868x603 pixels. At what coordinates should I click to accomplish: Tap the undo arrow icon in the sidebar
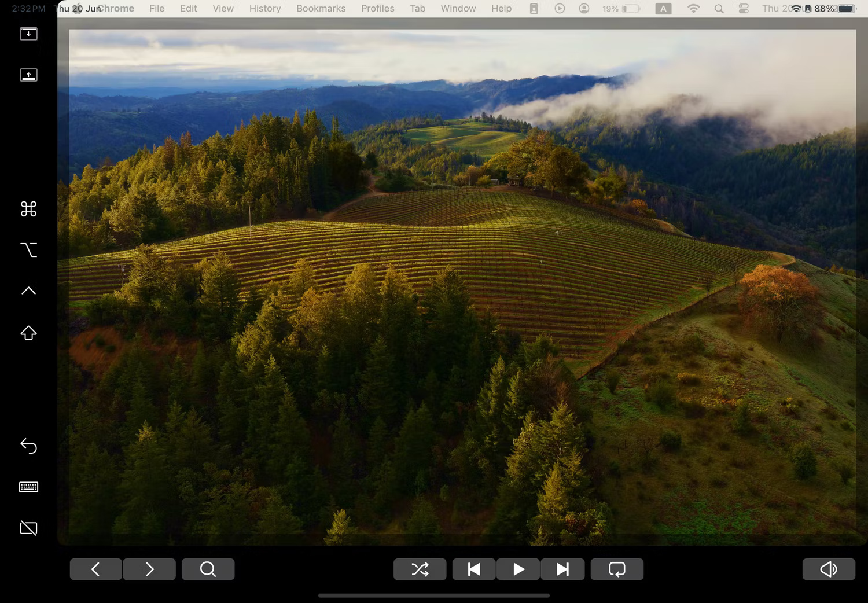click(x=28, y=446)
